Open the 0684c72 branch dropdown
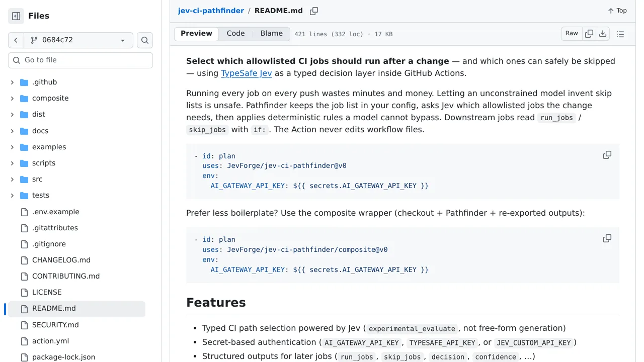 pos(78,40)
